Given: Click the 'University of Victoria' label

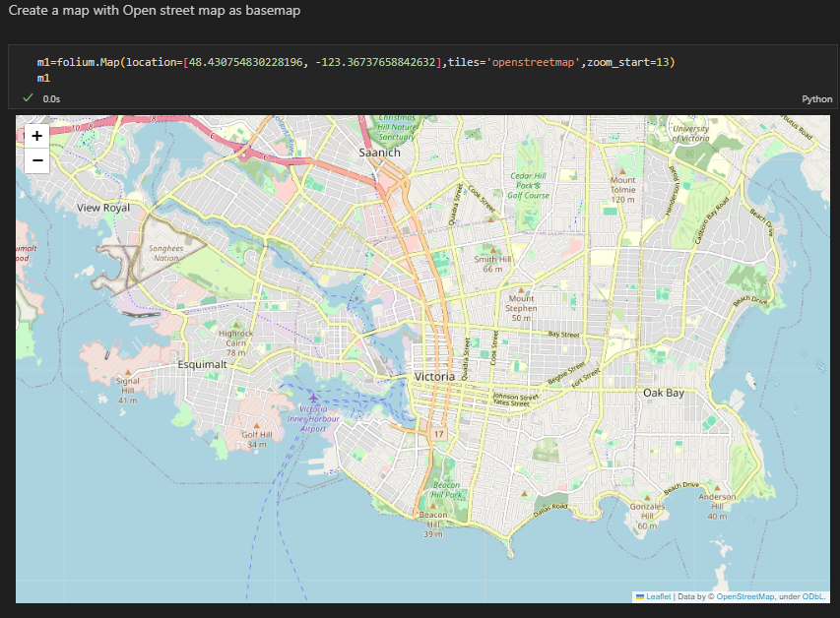Looking at the screenshot, I should tap(690, 134).
